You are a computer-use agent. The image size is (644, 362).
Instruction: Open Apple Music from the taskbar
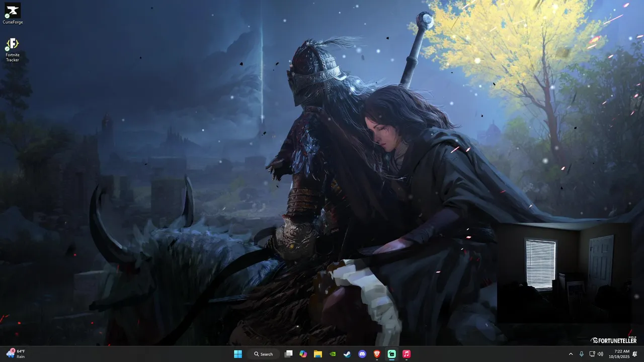pyautogui.click(x=407, y=354)
